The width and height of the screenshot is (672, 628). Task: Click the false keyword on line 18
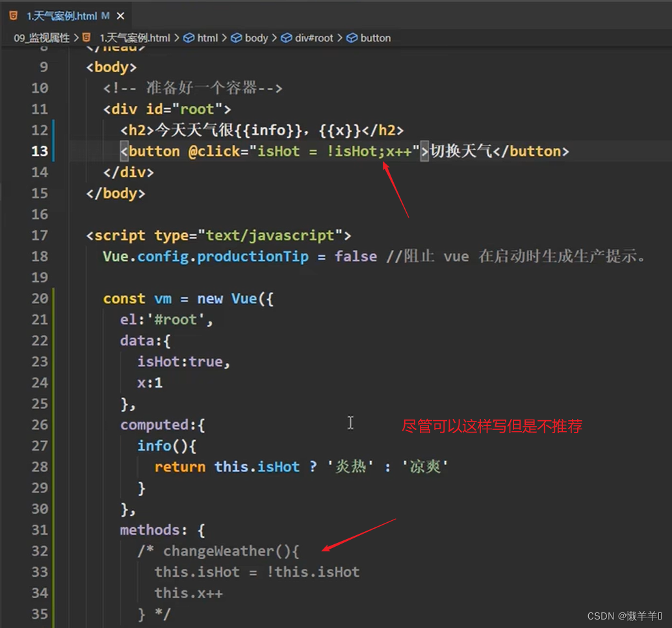tap(355, 257)
